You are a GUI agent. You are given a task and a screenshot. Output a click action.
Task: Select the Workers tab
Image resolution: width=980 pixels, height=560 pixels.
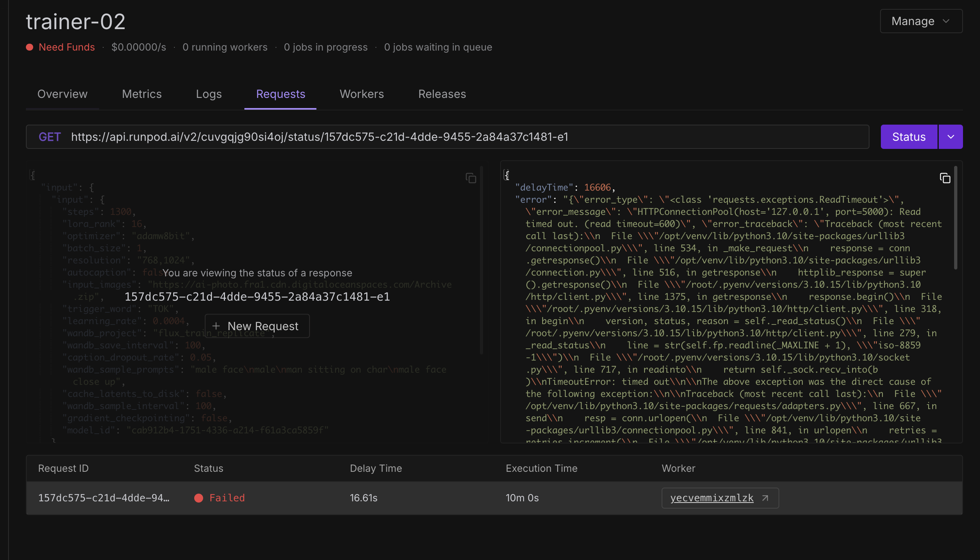click(x=362, y=94)
